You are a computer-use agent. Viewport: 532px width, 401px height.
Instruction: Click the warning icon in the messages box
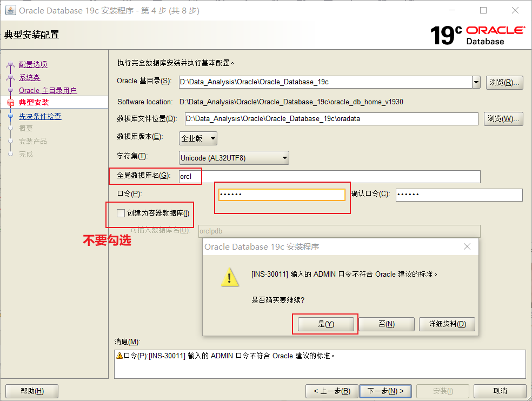(x=119, y=356)
